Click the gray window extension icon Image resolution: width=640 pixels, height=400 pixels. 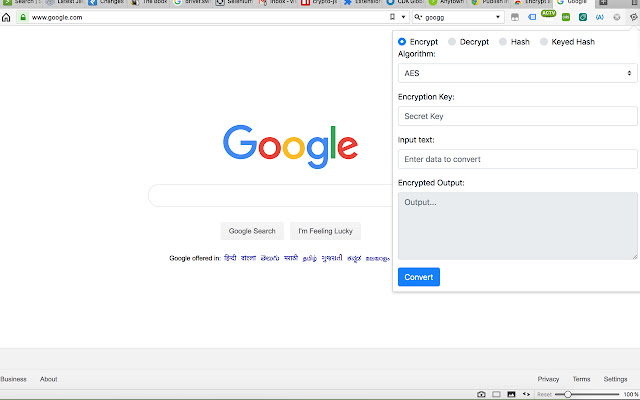[515, 17]
